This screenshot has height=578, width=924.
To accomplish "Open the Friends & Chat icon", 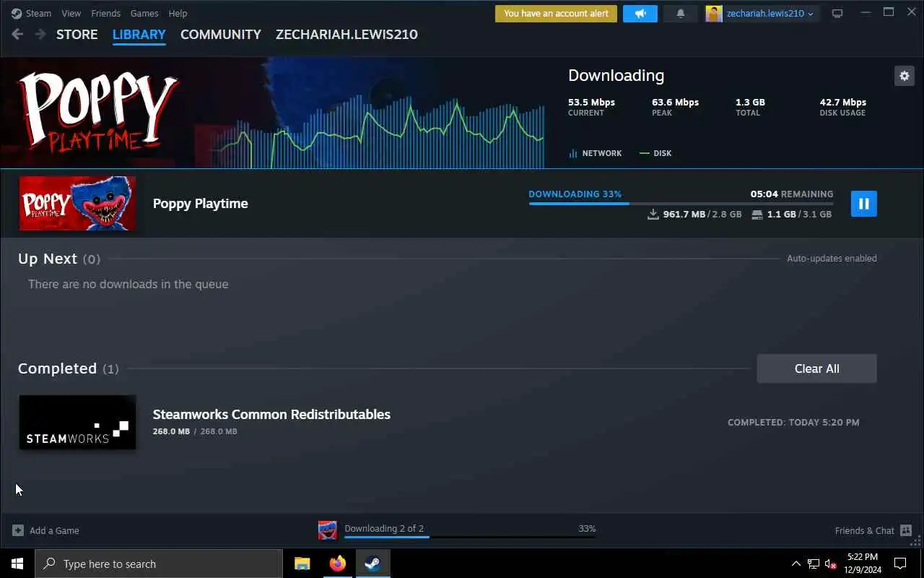I will tap(906, 530).
